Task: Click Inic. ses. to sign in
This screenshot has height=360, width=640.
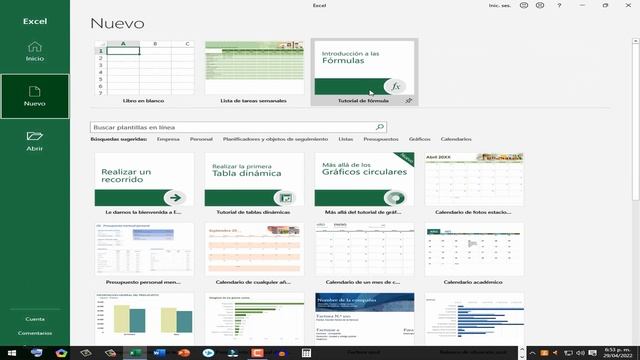Action: [x=500, y=5]
